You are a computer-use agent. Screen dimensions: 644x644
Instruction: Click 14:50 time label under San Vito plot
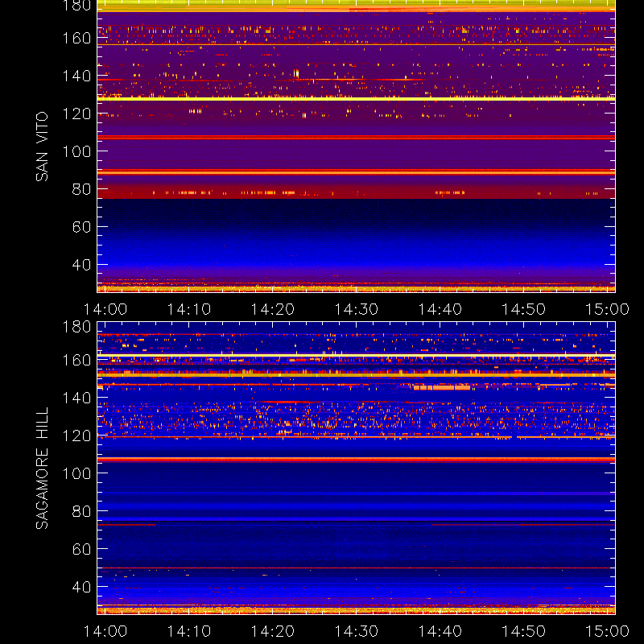524,309
